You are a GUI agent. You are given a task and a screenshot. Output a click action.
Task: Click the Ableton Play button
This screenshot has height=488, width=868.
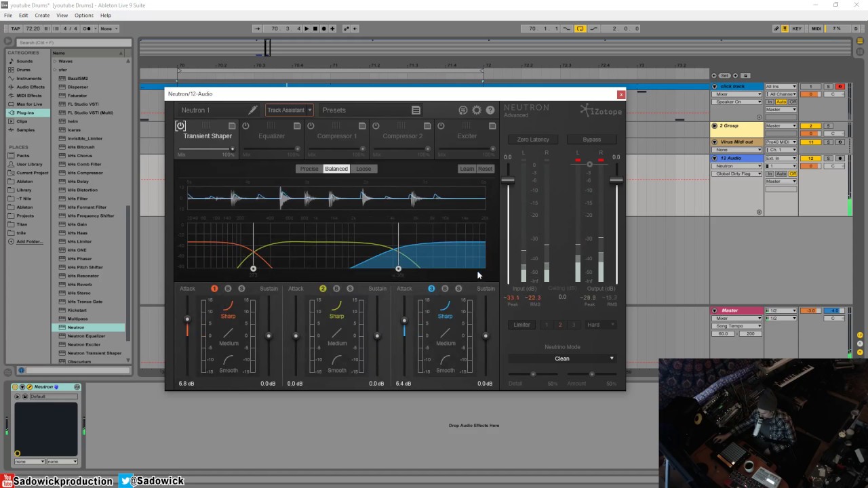pyautogui.click(x=307, y=28)
